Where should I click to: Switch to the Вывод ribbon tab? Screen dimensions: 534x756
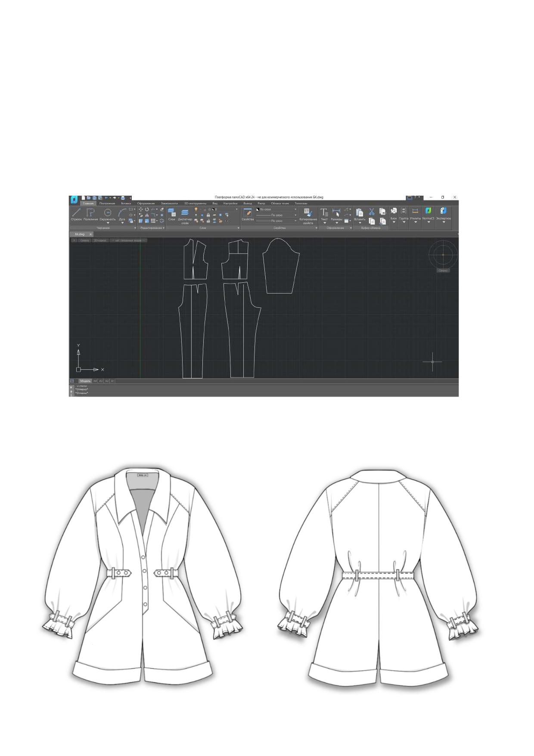(x=248, y=203)
